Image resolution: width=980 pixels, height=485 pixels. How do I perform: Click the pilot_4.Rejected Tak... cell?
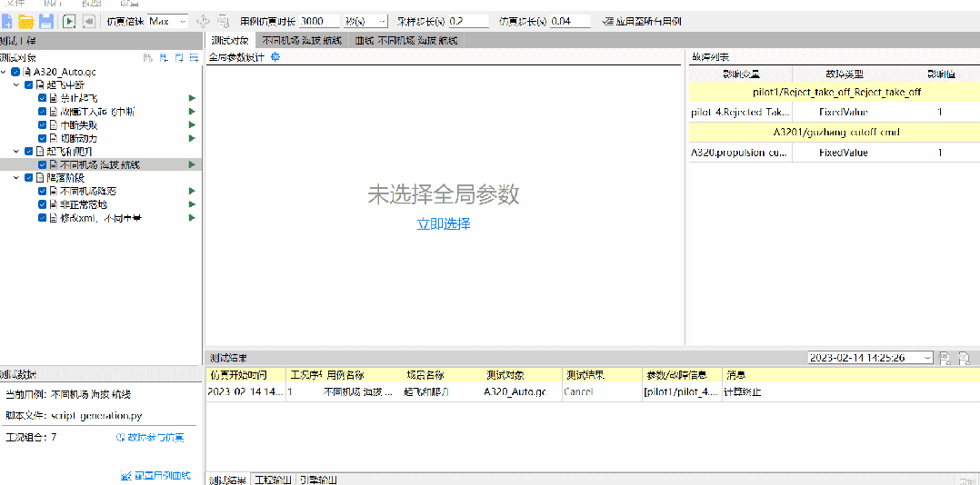point(741,113)
